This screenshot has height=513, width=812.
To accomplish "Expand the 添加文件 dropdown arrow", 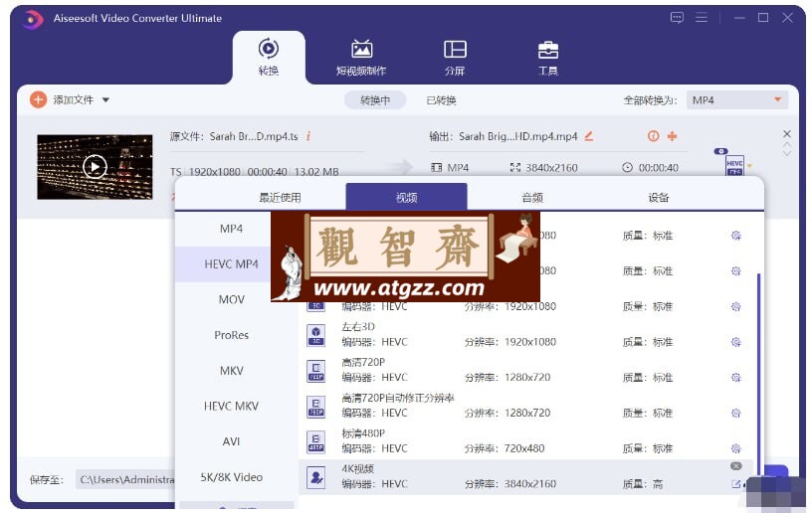I will coord(105,99).
